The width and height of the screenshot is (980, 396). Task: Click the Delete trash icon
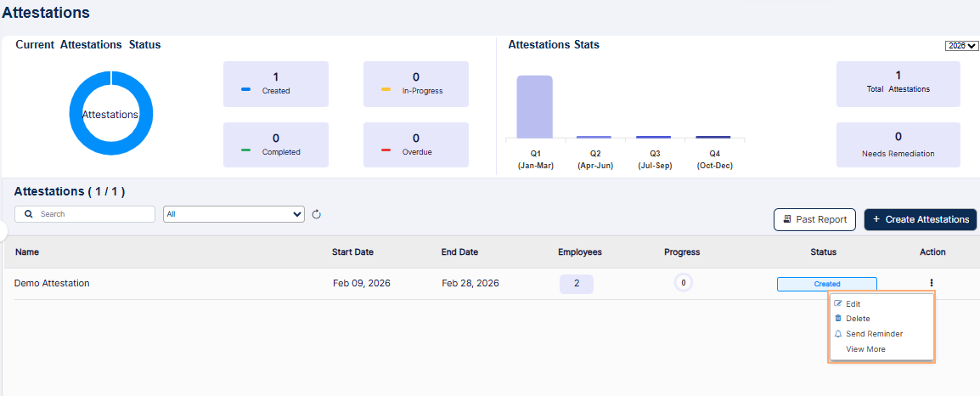(838, 319)
